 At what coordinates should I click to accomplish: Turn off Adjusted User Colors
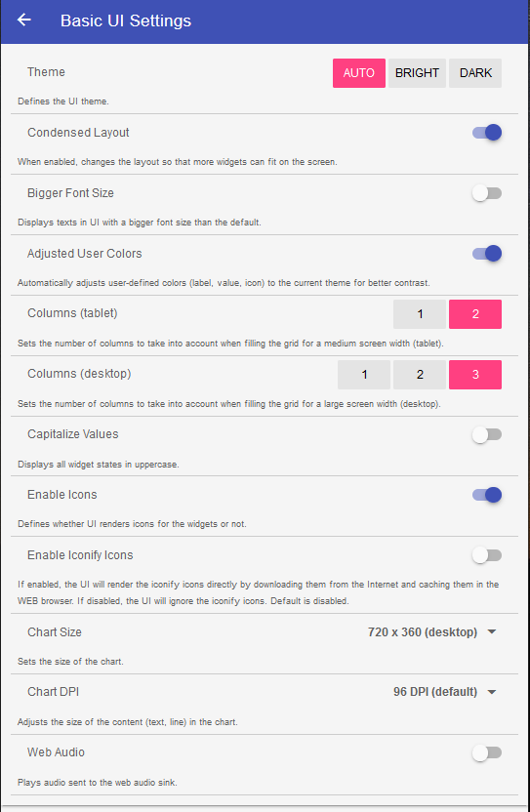487,254
